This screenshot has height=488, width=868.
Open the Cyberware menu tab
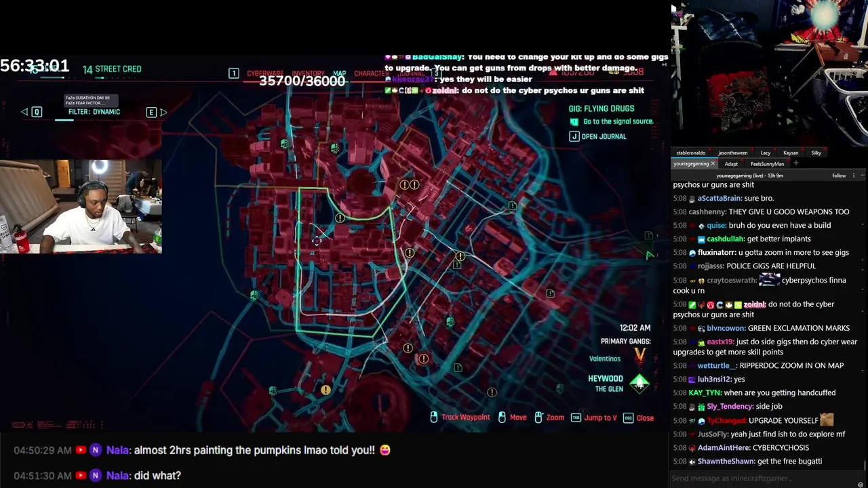click(265, 73)
